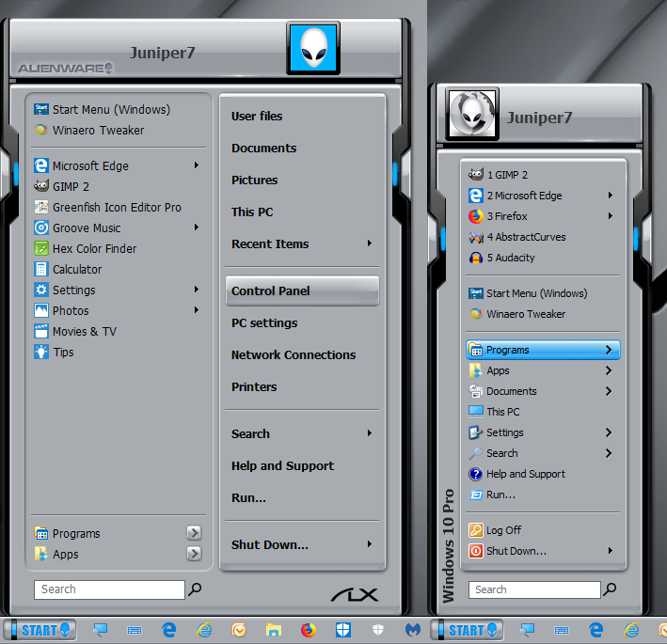This screenshot has height=644, width=667.
Task: Click the Programs arrow button in left menu
Action: 194,533
